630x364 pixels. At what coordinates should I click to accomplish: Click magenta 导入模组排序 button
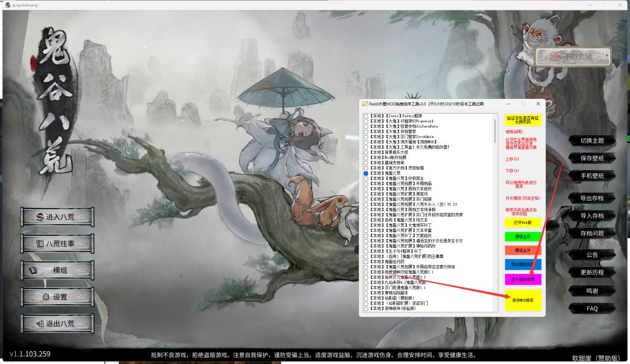[x=523, y=279]
